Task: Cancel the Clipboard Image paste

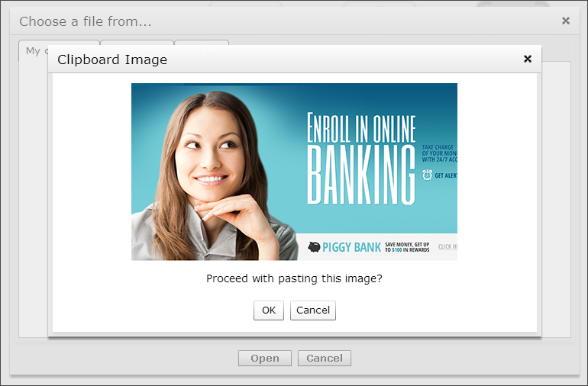Action: (x=313, y=310)
